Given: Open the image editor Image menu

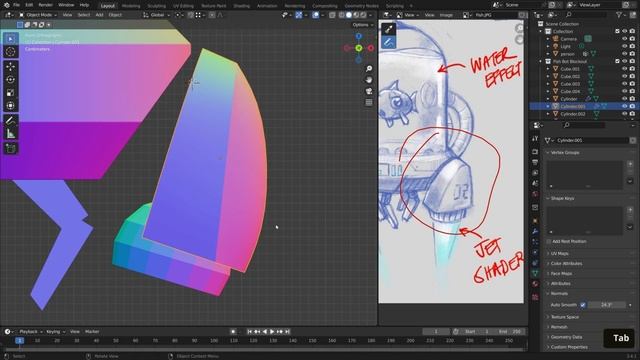Looking at the screenshot, I should click(446, 15).
